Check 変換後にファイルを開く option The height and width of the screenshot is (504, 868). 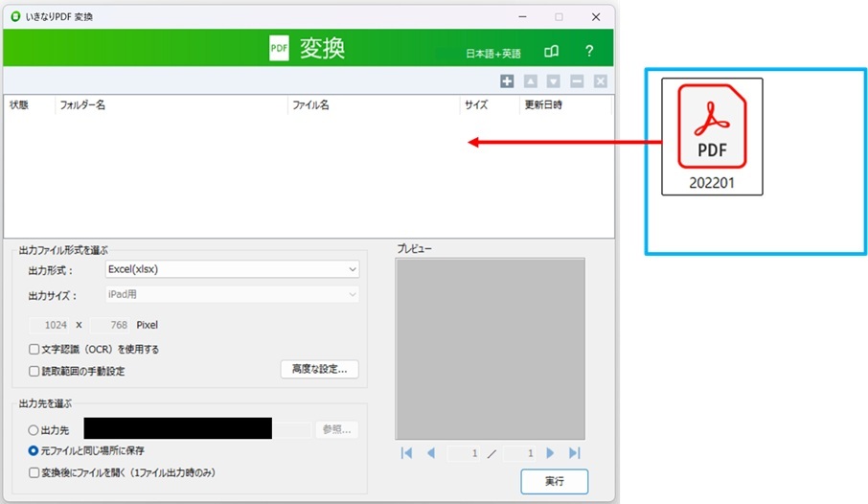tap(34, 472)
